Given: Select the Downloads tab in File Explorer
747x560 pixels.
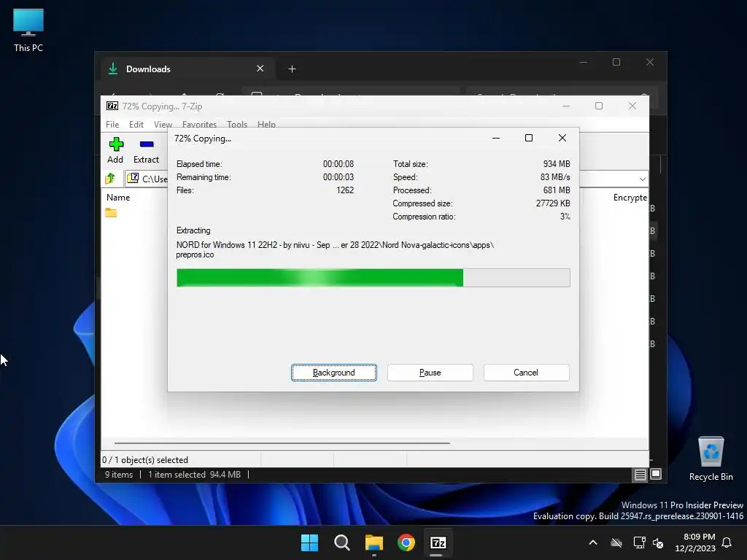Looking at the screenshot, I should [187, 69].
